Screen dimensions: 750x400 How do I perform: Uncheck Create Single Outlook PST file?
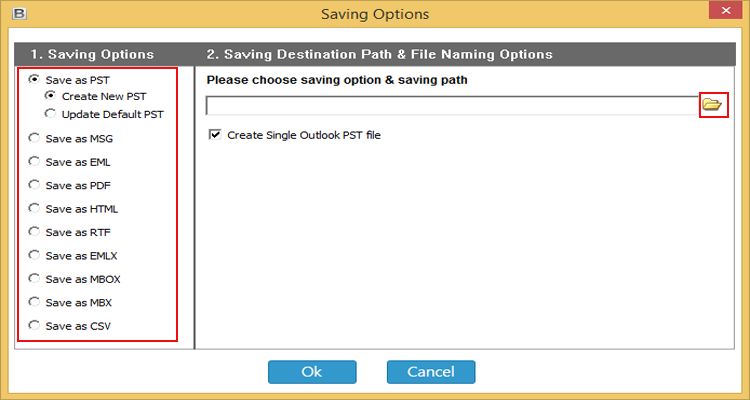[215, 135]
